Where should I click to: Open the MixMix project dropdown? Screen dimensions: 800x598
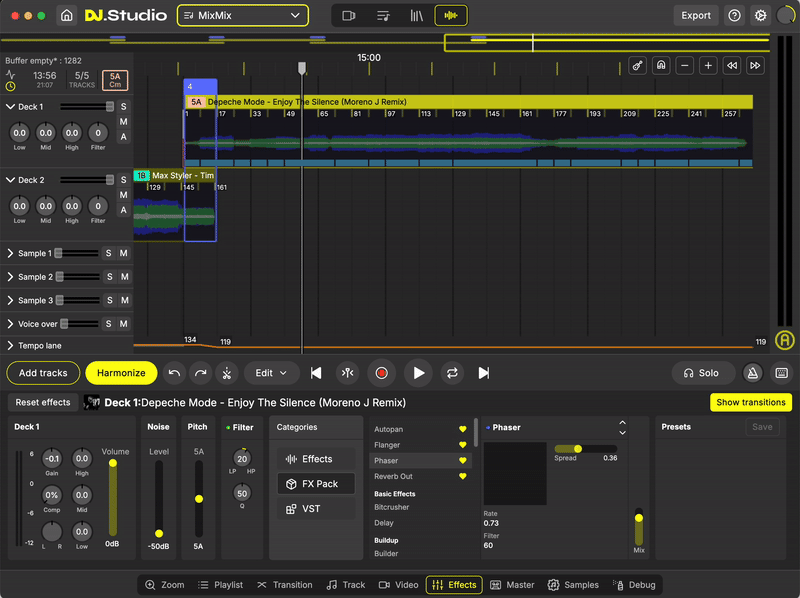tap(243, 16)
